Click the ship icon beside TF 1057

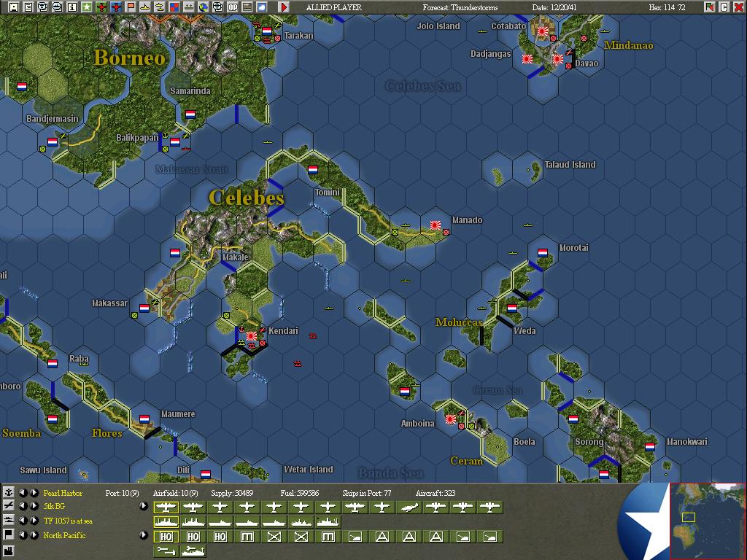(x=9, y=521)
